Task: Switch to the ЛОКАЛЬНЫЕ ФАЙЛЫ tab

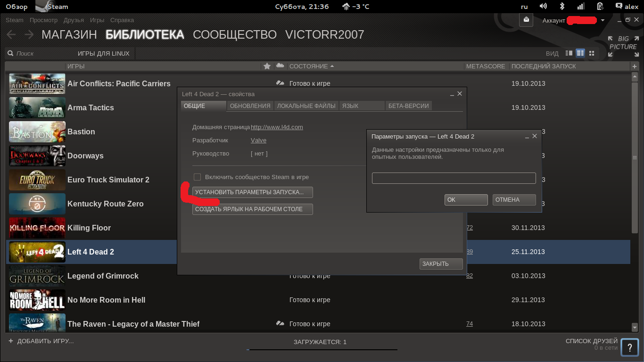Action: pyautogui.click(x=306, y=106)
